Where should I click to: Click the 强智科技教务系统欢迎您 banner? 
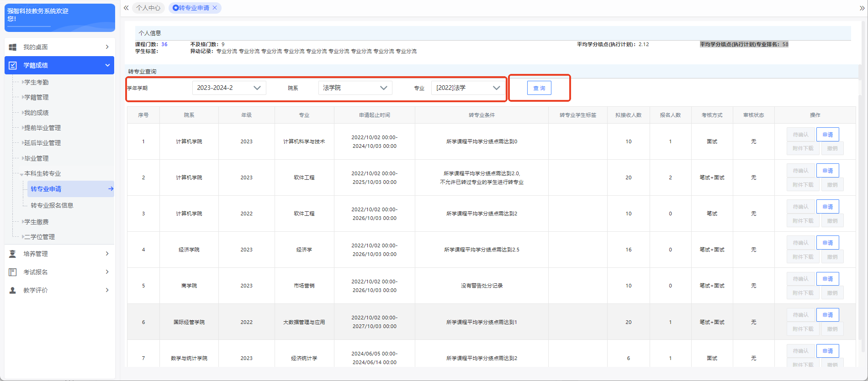(60, 18)
